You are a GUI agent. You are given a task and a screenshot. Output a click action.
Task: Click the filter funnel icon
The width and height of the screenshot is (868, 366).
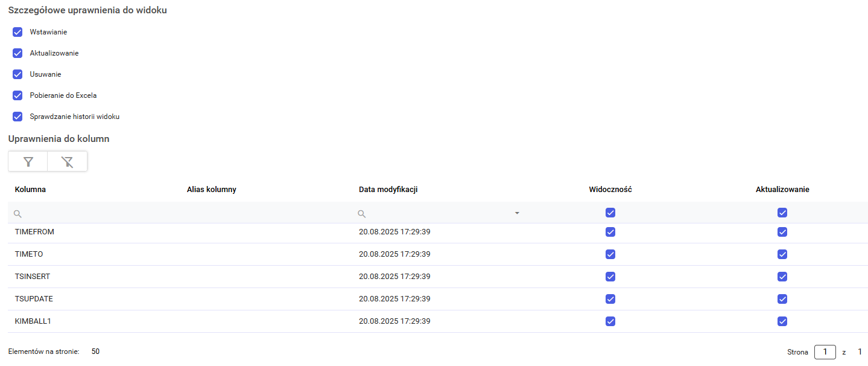click(28, 161)
